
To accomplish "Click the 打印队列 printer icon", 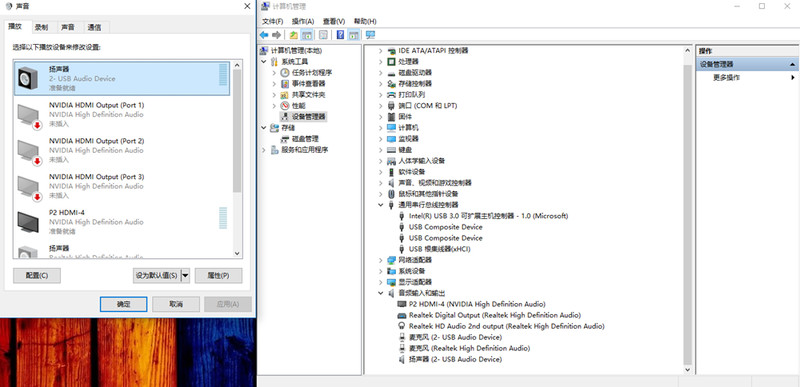I will click(391, 95).
